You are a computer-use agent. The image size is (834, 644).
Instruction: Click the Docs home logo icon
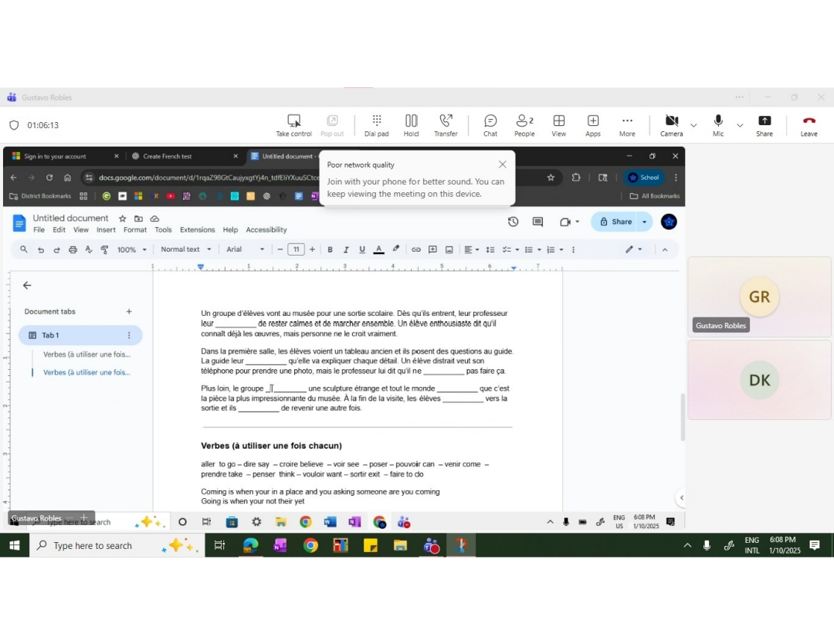pyautogui.click(x=19, y=223)
